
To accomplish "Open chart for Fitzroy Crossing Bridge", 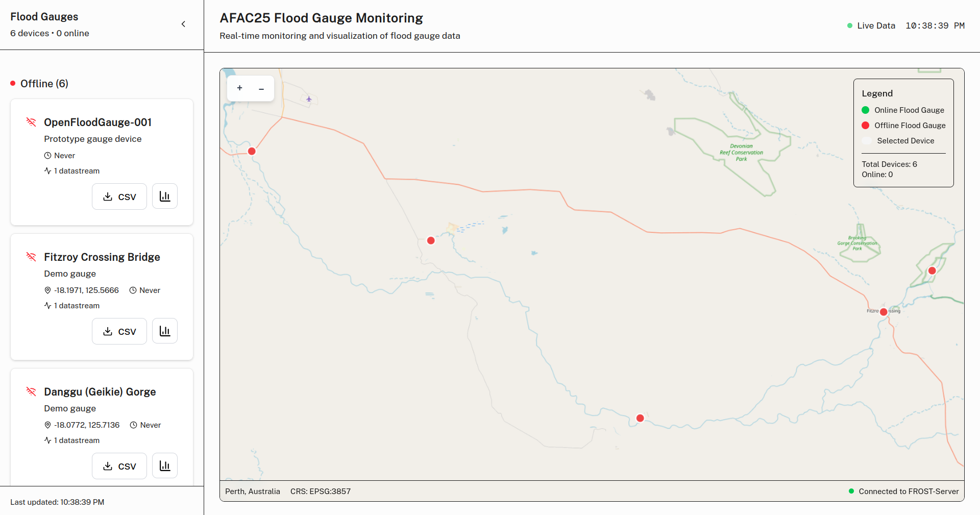I will 165,331.
